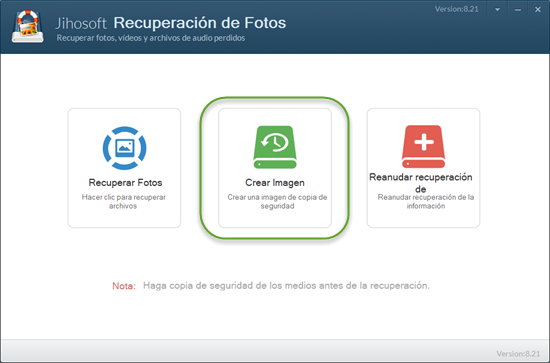550x363 pixels.
Task: Click the red Reanudar recuperación drive icon
Action: 423,147
